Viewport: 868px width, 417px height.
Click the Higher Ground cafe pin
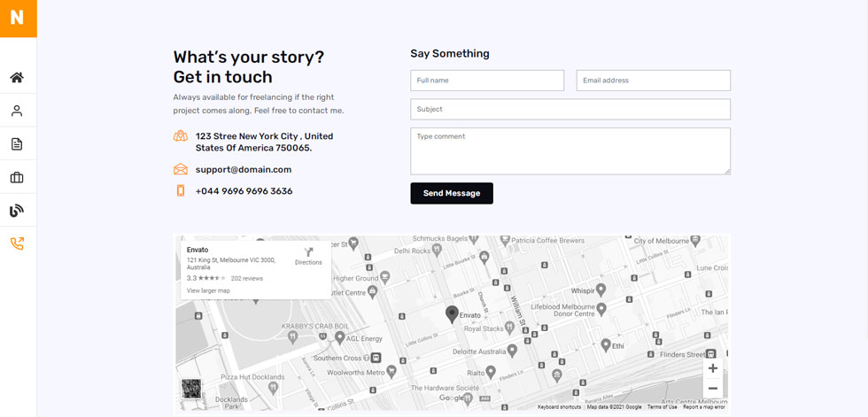click(384, 278)
